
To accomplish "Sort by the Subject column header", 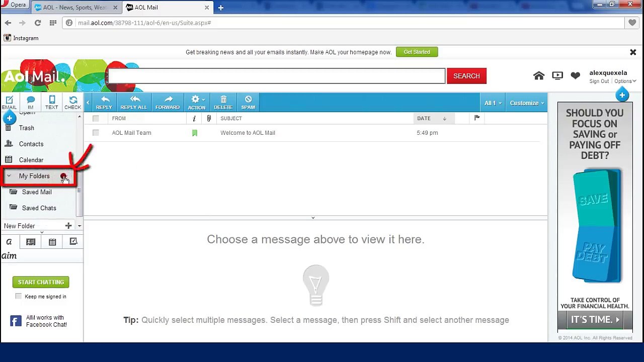I will pos(231,119).
